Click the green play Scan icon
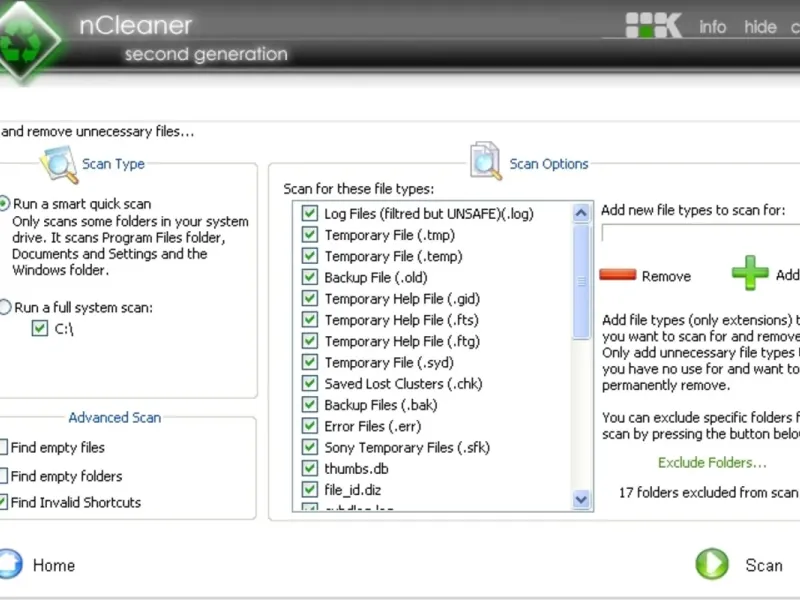The height and width of the screenshot is (600, 800). point(712,564)
